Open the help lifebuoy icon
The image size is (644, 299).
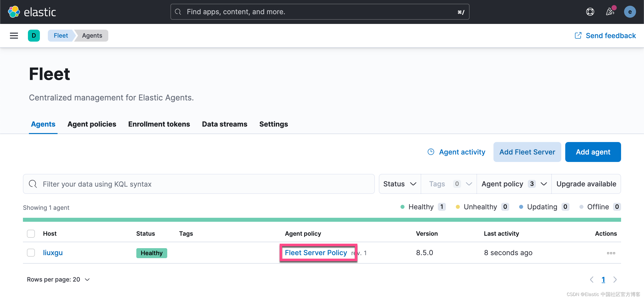[590, 12]
